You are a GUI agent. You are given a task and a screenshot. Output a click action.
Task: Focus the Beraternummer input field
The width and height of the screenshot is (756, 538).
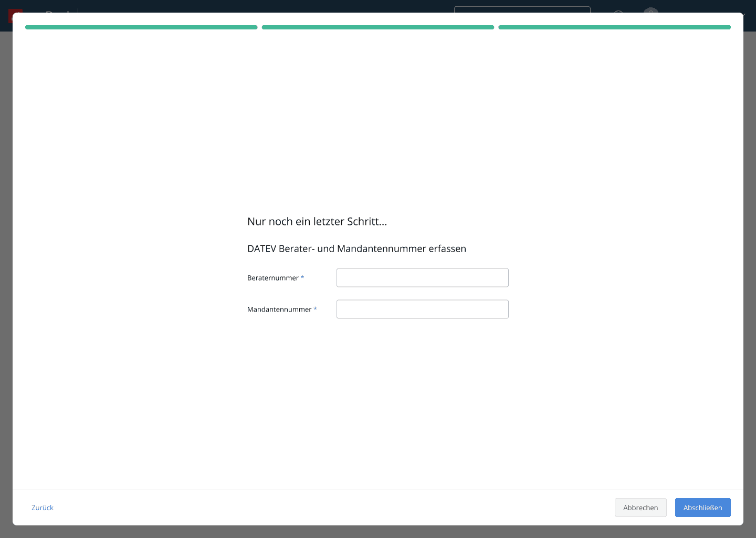422,278
